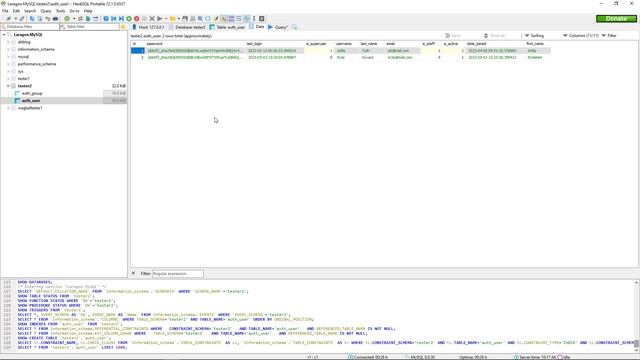Open the Query menu
The height and width of the screenshot is (360, 640).
click(x=46, y=11)
